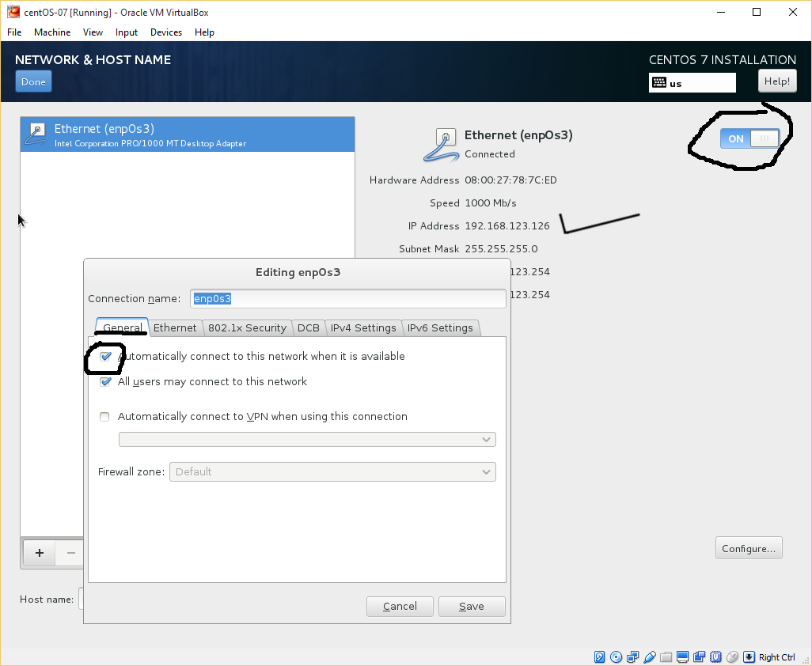Click the hard disk activity icon in status bar
This screenshot has width=812, height=666.
599,657
